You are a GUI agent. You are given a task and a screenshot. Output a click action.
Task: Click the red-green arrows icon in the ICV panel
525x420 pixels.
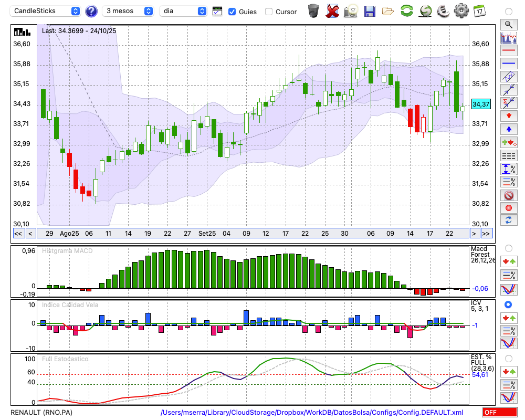(x=509, y=318)
